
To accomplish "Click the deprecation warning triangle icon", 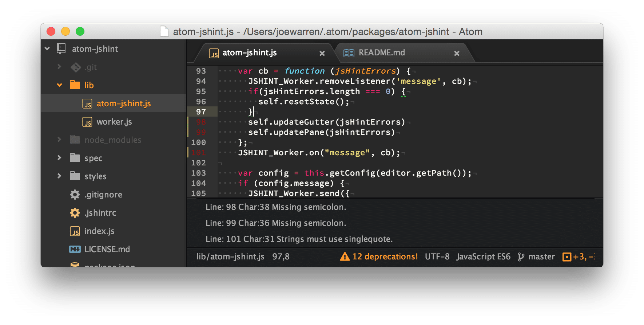I will click(x=345, y=257).
